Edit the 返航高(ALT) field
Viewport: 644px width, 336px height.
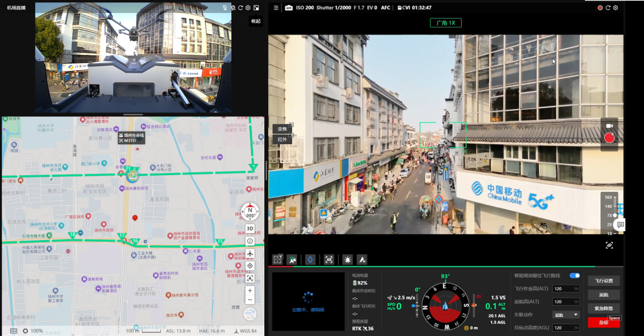566,301
